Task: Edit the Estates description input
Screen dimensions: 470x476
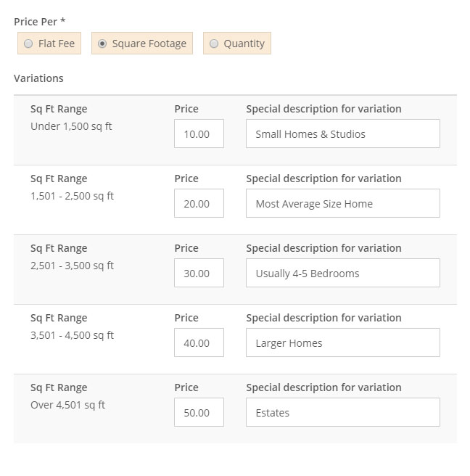Action: point(343,412)
